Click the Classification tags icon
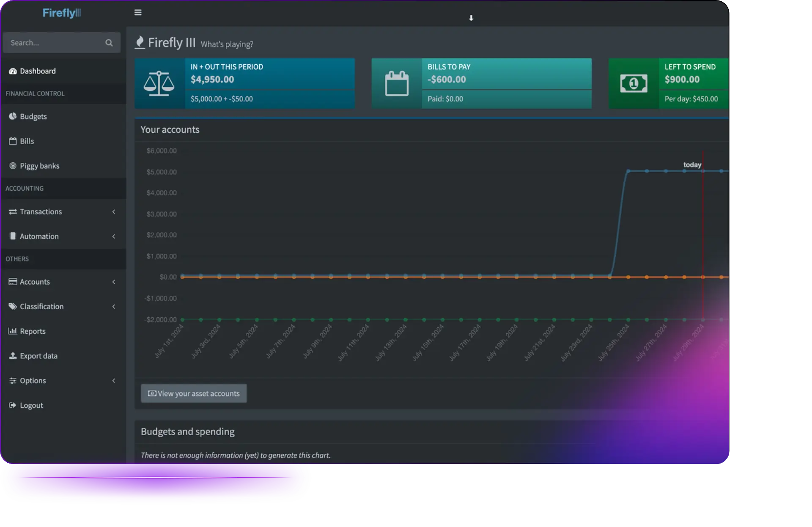Viewport: 812px width, 527px height. (x=13, y=306)
